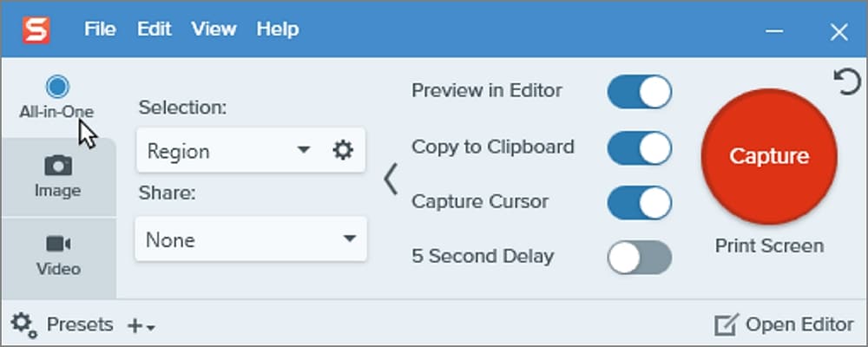Expand the Selection Region dropdown
The width and height of the screenshot is (868, 347).
coord(303,151)
